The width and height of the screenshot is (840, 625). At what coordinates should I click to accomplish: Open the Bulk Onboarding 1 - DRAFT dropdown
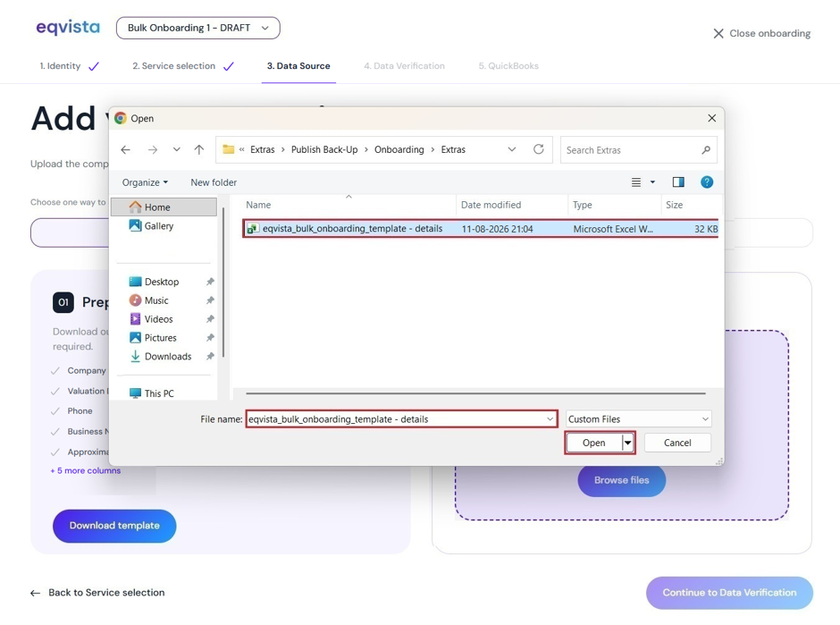pyautogui.click(x=198, y=28)
